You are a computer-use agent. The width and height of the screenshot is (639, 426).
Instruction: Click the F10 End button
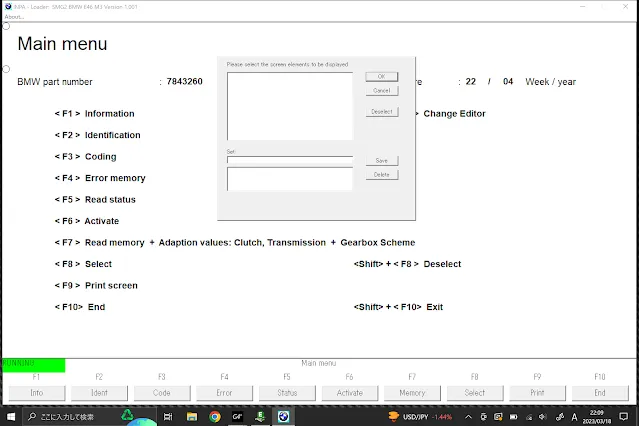point(600,393)
